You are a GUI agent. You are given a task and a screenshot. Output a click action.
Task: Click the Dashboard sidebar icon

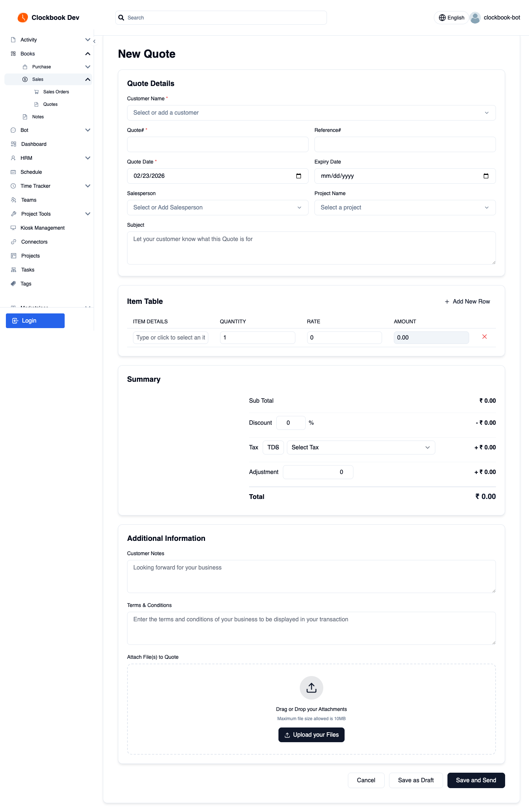point(14,144)
